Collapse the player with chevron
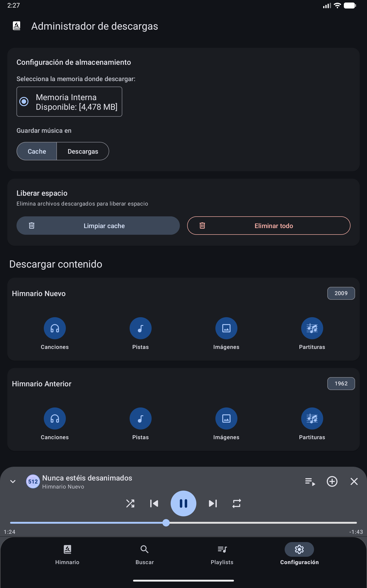 [13, 481]
